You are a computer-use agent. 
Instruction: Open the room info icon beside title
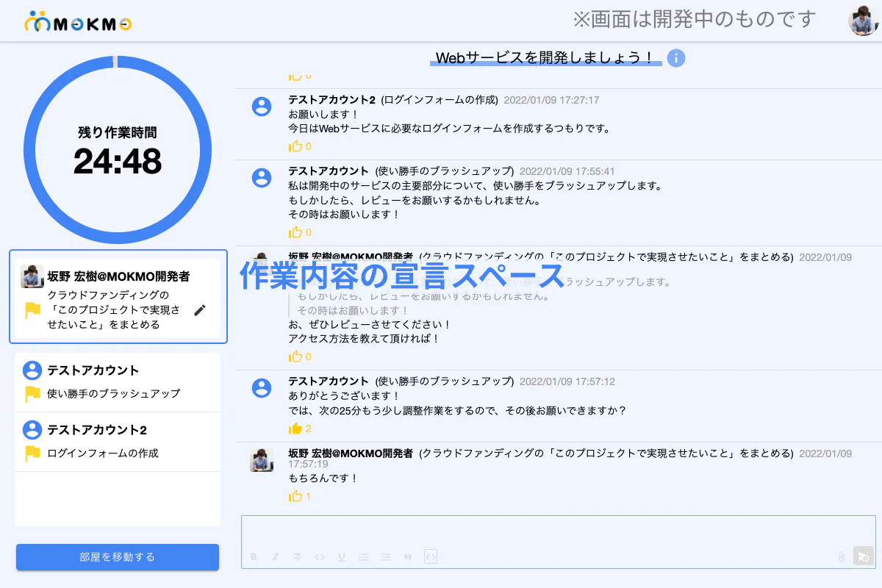click(x=676, y=58)
